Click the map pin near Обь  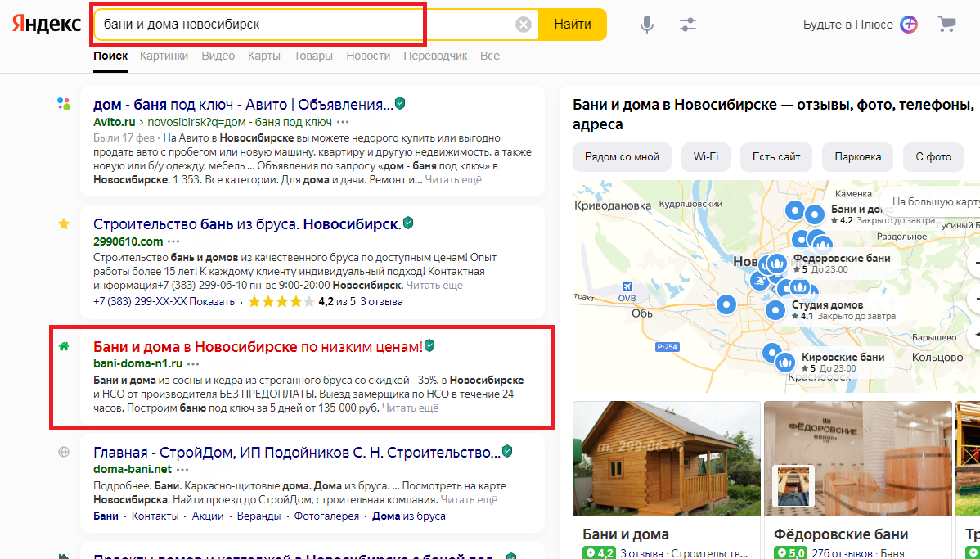pos(726,304)
